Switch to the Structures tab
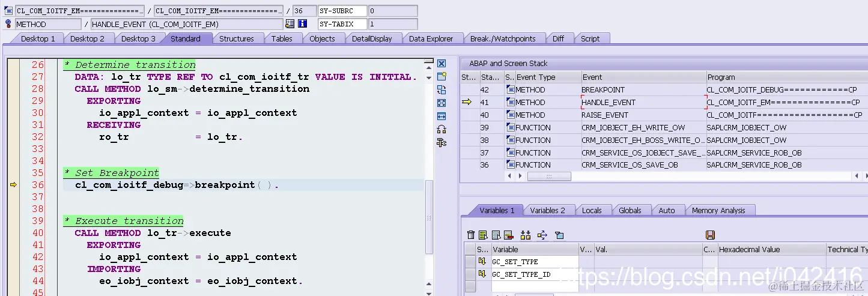Screen dimensions: 868x296 click(236, 38)
